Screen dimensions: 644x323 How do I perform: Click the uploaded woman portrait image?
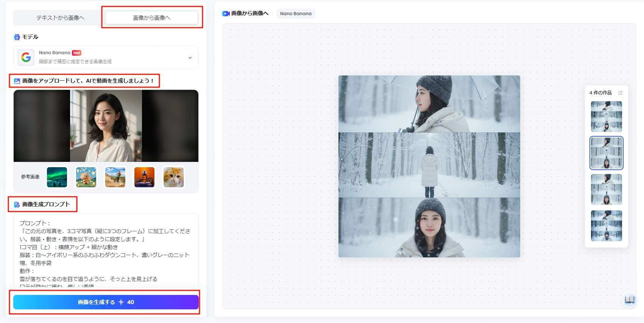click(x=106, y=126)
